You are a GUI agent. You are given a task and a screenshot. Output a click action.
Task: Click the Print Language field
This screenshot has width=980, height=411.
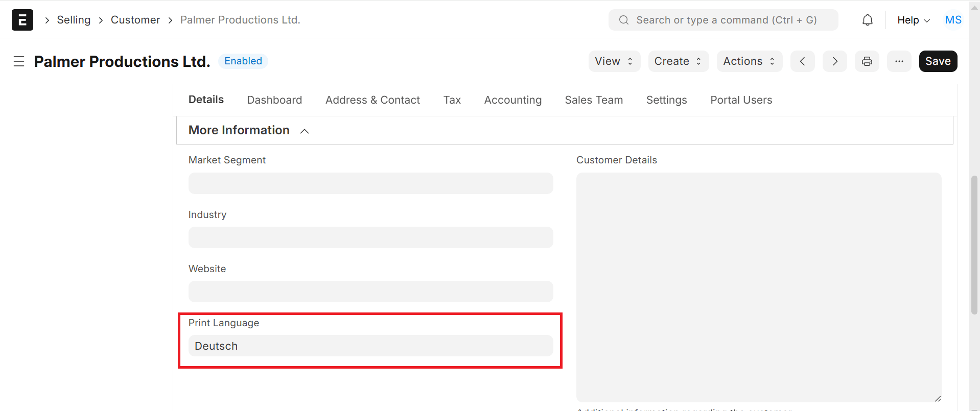coord(370,346)
